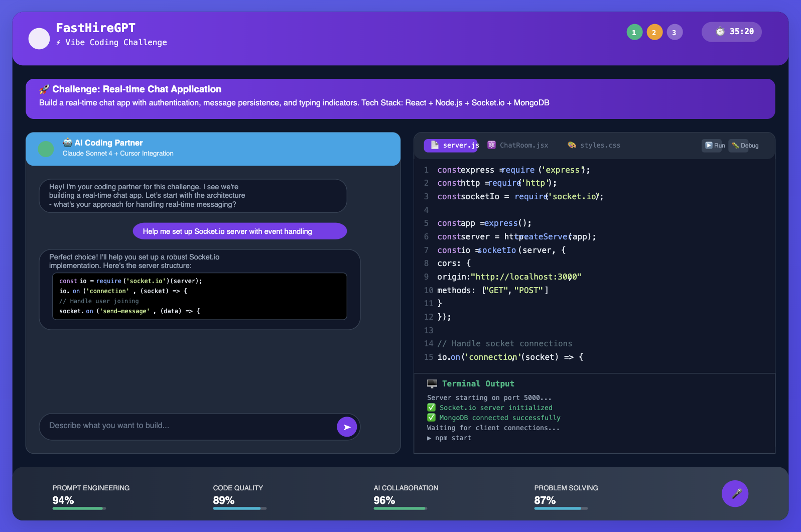Image resolution: width=801 pixels, height=532 pixels.
Task: Click the purple send message arrow button
Action: pyautogui.click(x=346, y=427)
